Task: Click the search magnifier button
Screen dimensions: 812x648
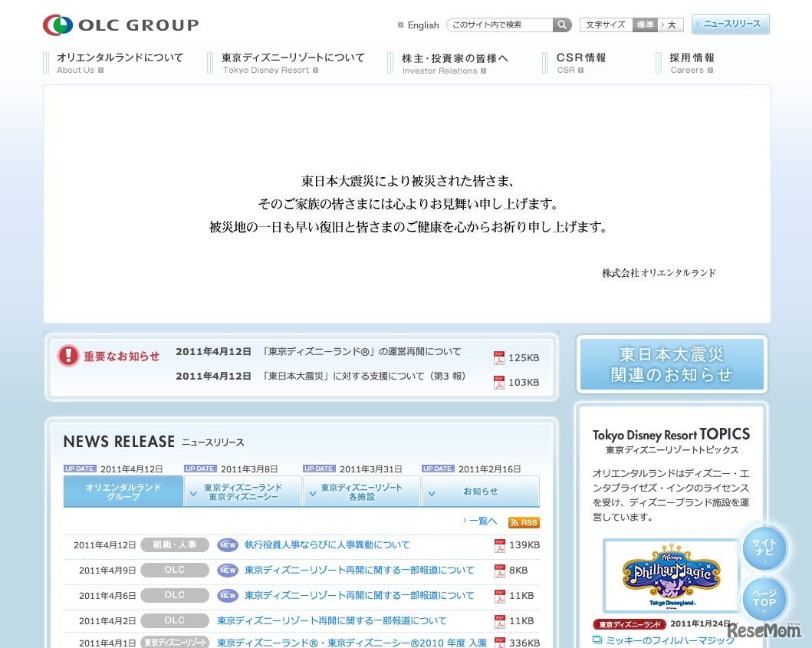Action: click(562, 25)
